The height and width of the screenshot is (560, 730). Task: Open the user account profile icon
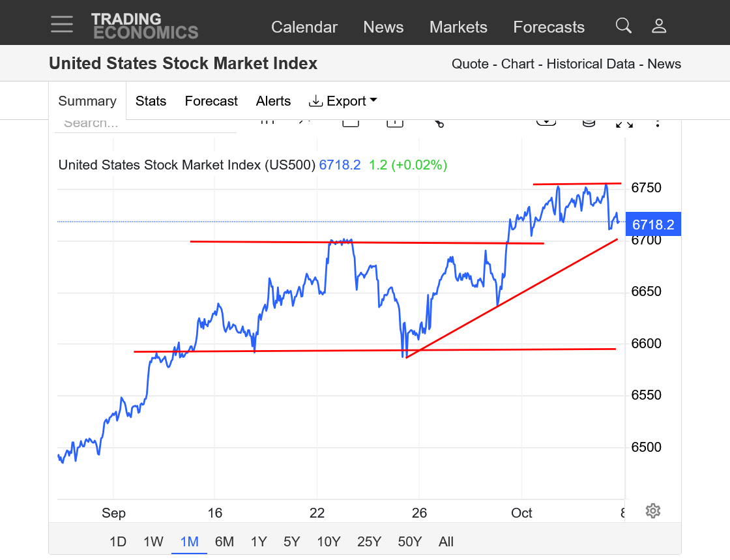659,26
